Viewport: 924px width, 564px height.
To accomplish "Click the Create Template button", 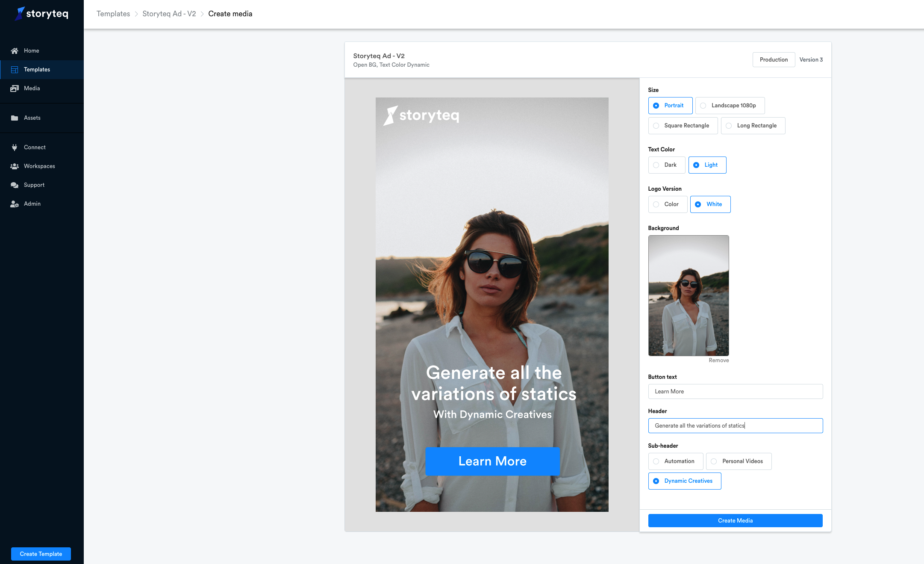I will pos(41,554).
